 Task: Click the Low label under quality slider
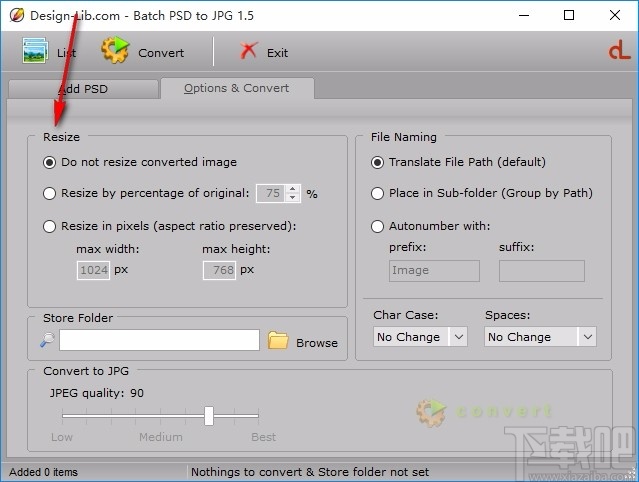[x=62, y=437]
